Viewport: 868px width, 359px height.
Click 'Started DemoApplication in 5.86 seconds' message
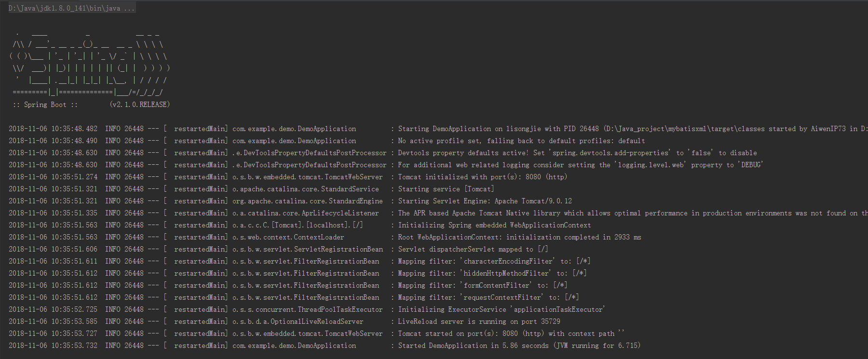(x=519, y=346)
